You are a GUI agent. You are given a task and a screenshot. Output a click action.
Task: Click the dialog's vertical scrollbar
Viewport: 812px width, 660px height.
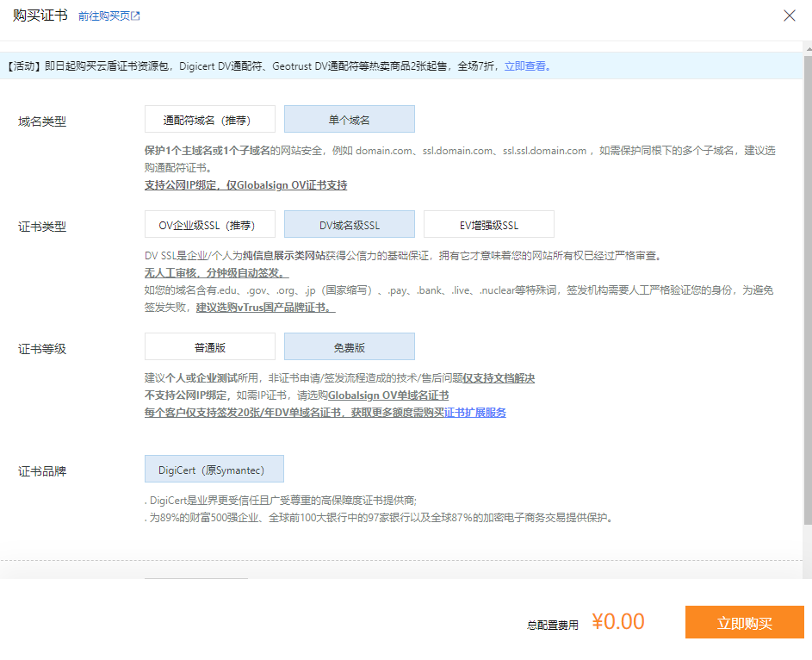pos(808,290)
